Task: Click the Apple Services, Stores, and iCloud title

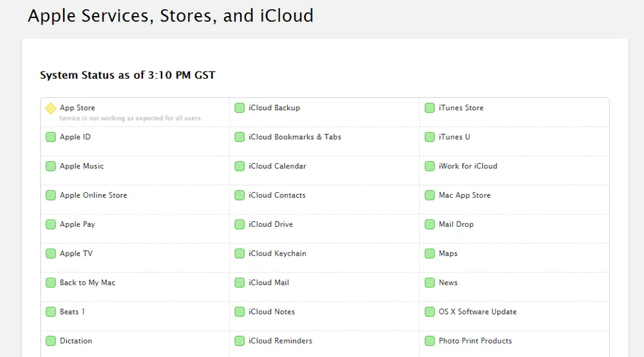Action: 171,15
